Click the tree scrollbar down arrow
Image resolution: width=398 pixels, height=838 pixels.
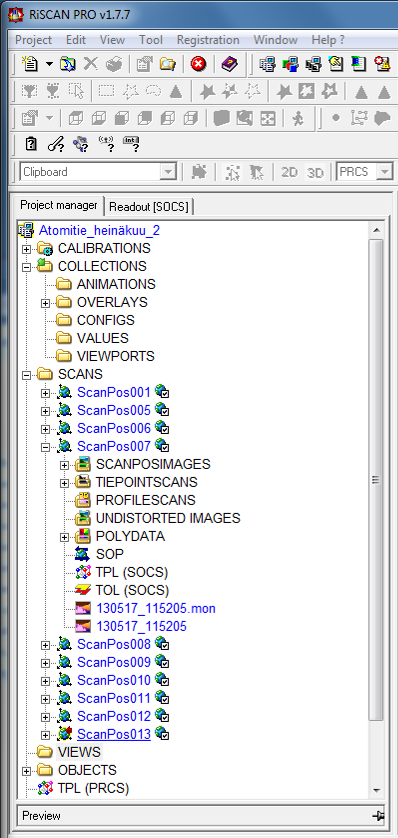point(377,789)
